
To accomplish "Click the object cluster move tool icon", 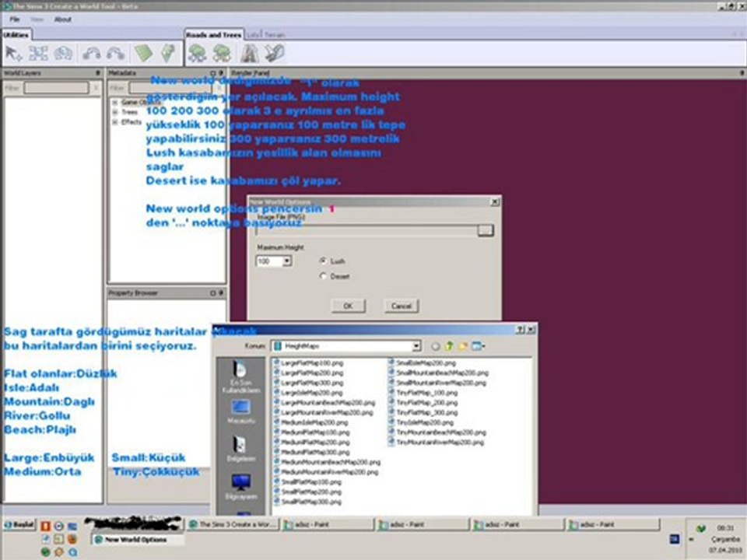I will click(38, 54).
